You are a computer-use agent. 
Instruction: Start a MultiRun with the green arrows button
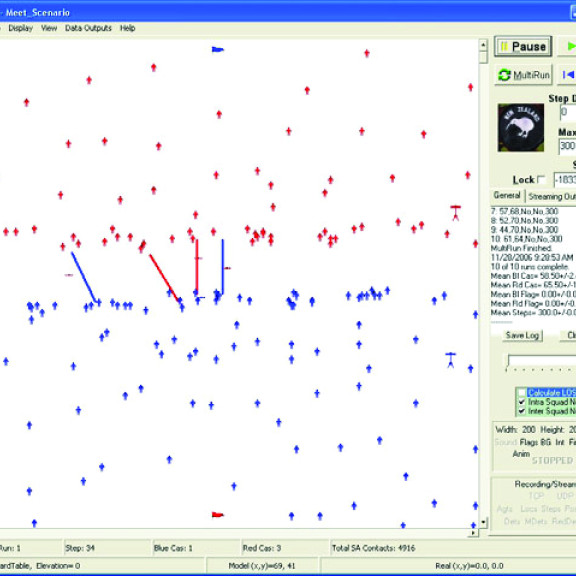click(523, 75)
